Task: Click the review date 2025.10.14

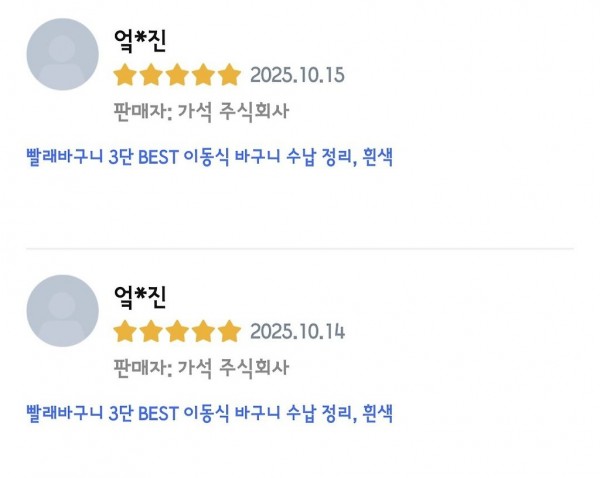Action: [297, 332]
